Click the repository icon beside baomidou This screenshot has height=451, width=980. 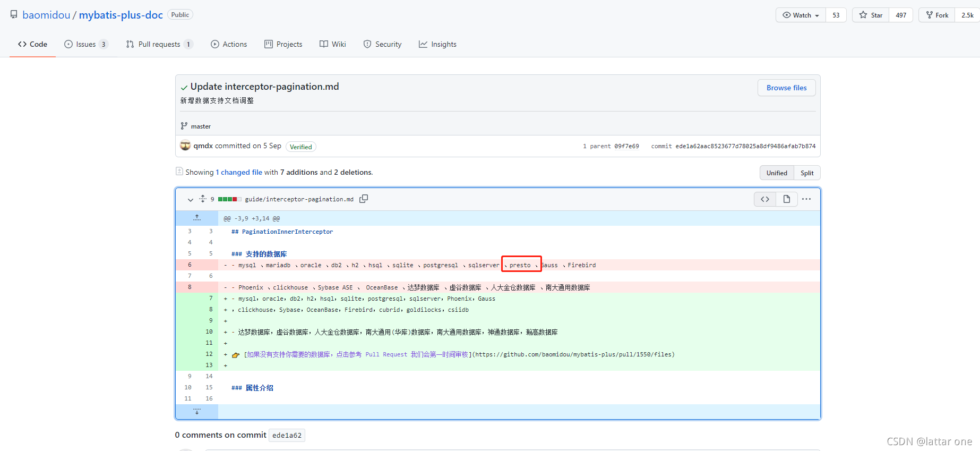pyautogui.click(x=14, y=15)
